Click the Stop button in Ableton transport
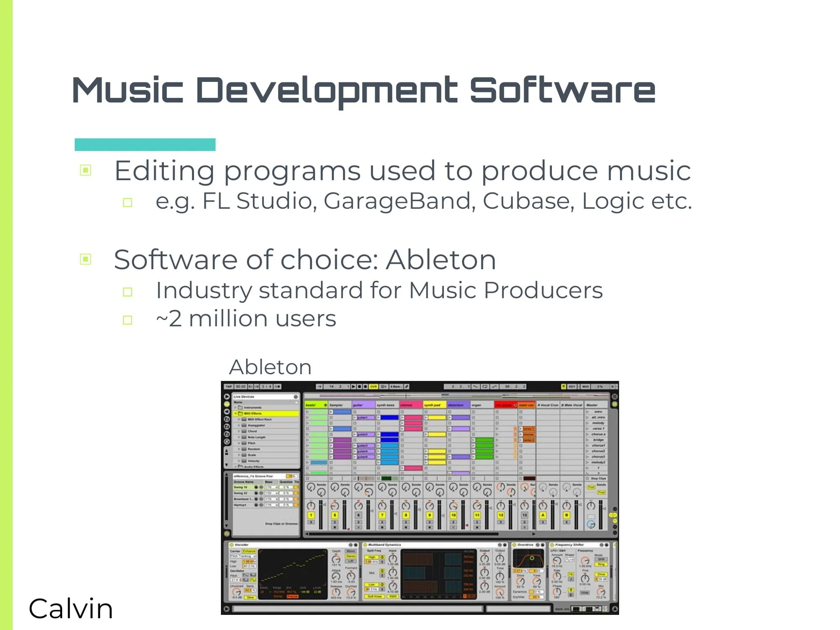The height and width of the screenshot is (630, 840). point(360,386)
